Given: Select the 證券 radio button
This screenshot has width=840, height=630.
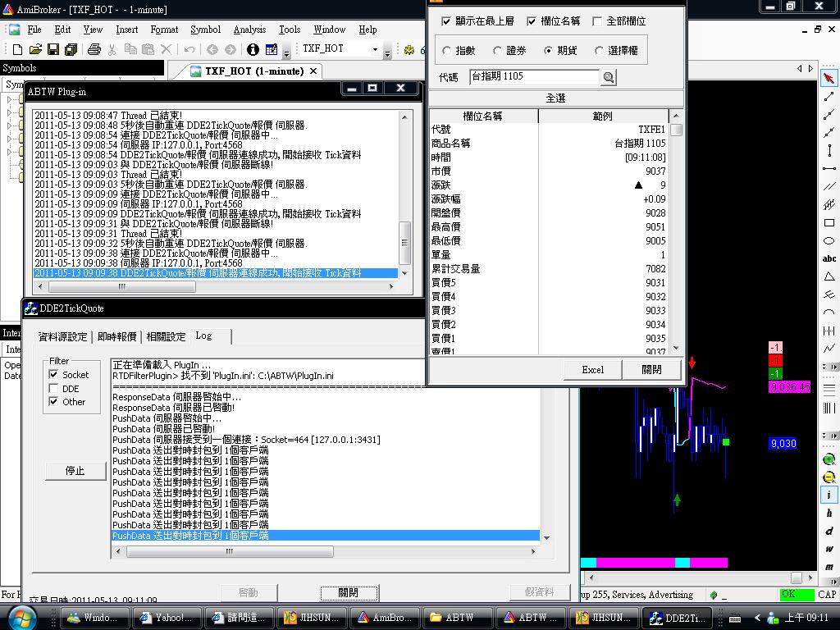Looking at the screenshot, I should [497, 50].
